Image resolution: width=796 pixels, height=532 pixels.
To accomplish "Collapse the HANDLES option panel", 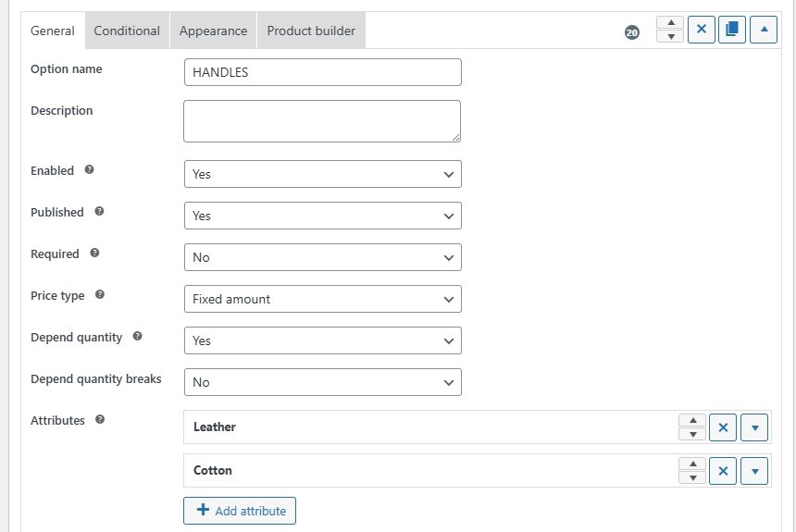I will point(764,30).
